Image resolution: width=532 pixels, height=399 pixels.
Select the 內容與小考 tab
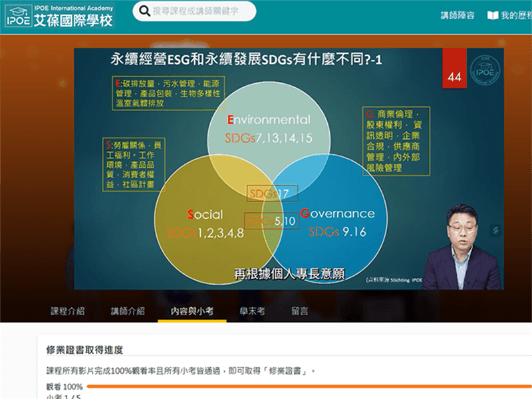point(192,311)
